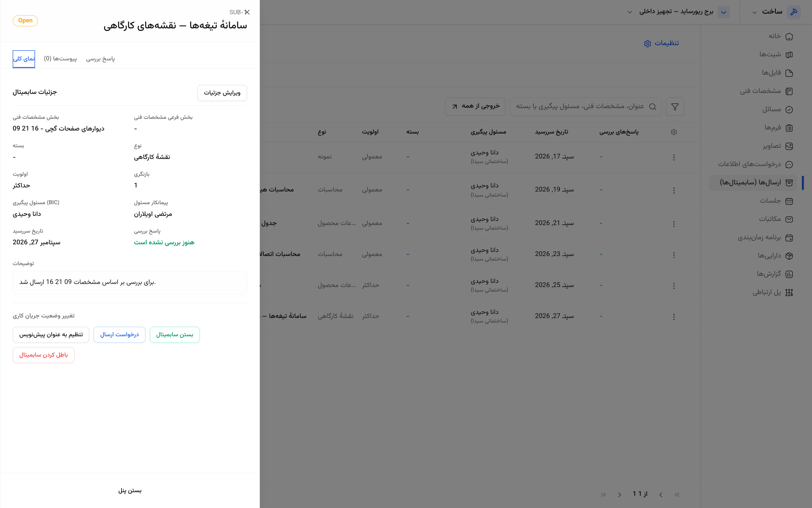This screenshot has width=812, height=508.
Task: Open برنامه زمان‌بندی schedule icon
Action: tap(789, 237)
